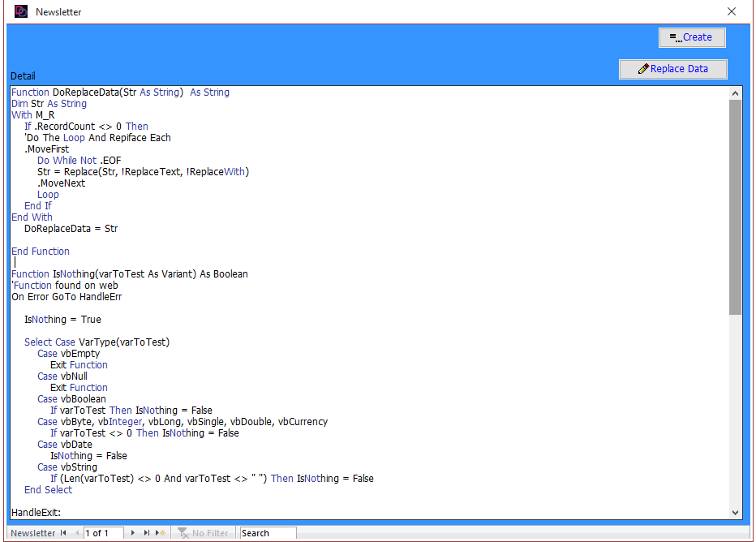Click the Replace Data button
Image resolution: width=756 pixels, height=542 pixels.
tap(672, 69)
